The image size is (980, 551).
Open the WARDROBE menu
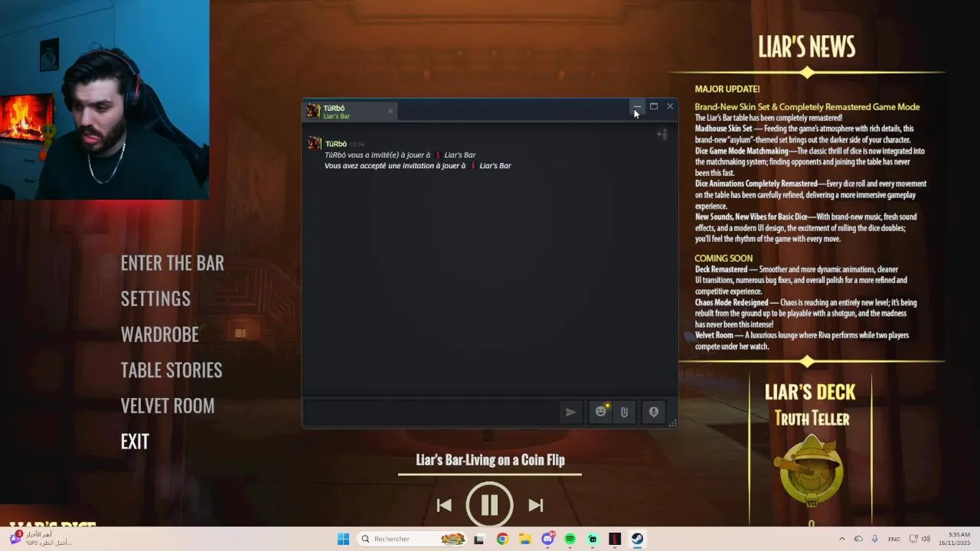[x=159, y=334]
